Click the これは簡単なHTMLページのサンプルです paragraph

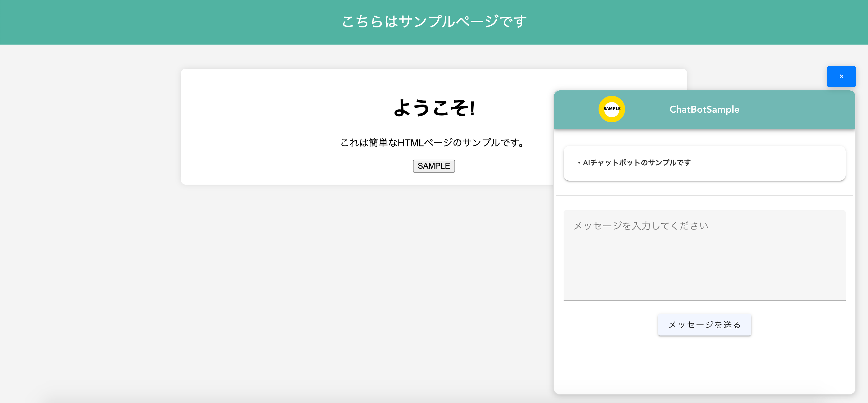point(434,143)
